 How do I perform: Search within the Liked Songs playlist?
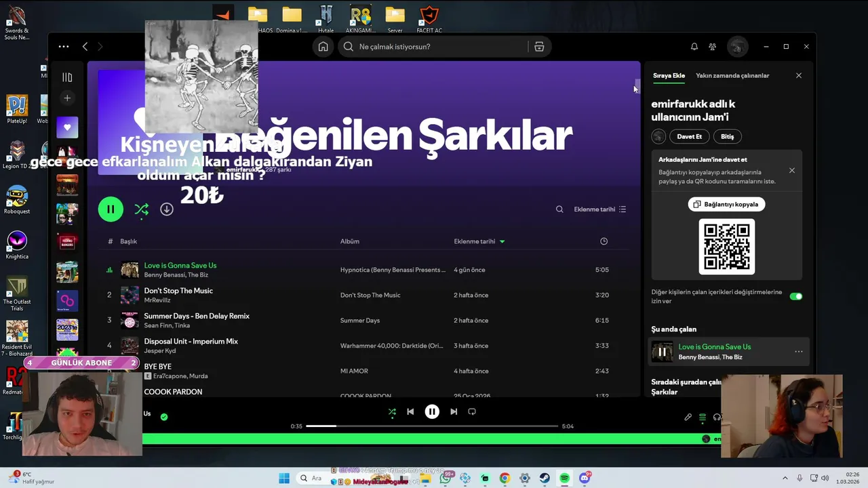point(559,209)
